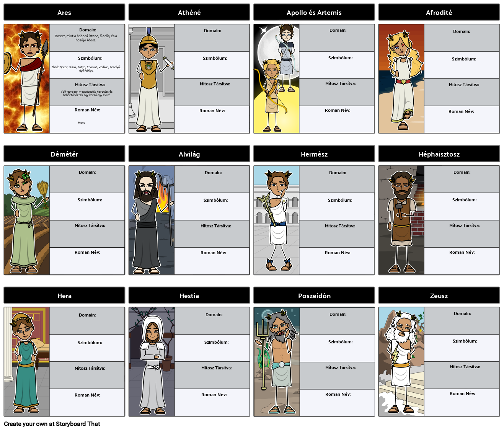Screen dimensions: 504x431
Task: Select the Zeusz title header
Action: (x=439, y=295)
